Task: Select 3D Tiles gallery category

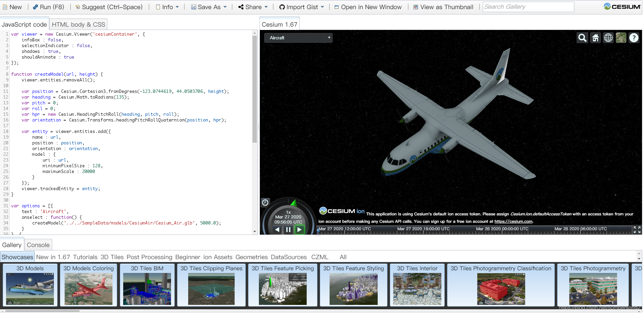Action: [112, 257]
